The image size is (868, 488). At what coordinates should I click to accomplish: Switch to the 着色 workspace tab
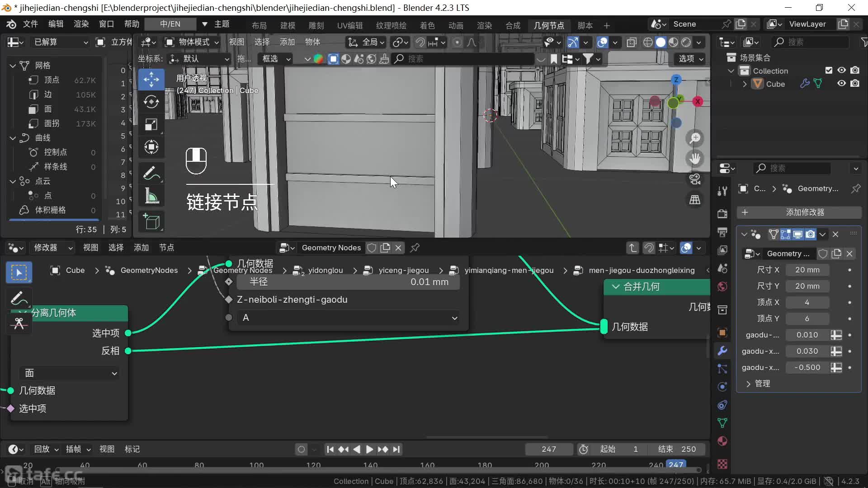tap(427, 25)
